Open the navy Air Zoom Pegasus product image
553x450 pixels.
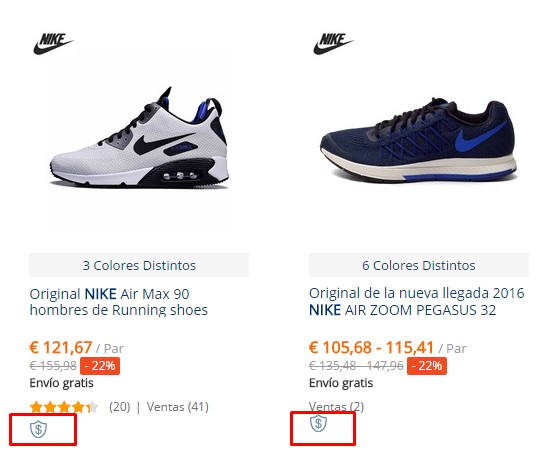(419, 140)
